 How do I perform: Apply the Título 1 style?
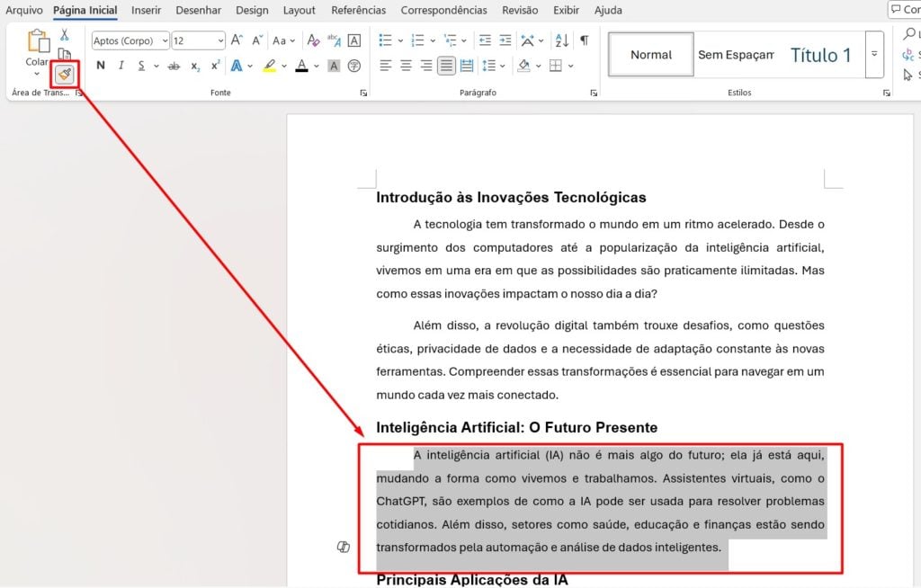pyautogui.click(x=821, y=54)
